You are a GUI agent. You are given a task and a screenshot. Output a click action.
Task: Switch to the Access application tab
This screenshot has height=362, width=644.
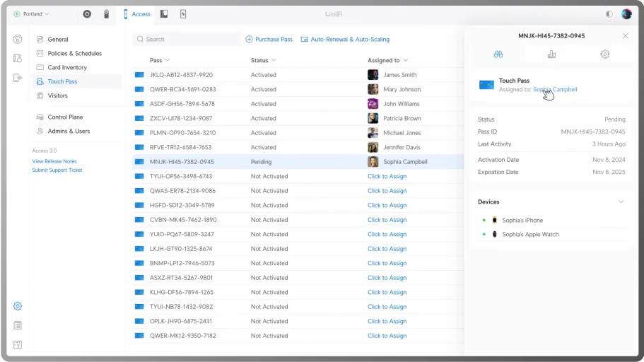pyautogui.click(x=137, y=14)
